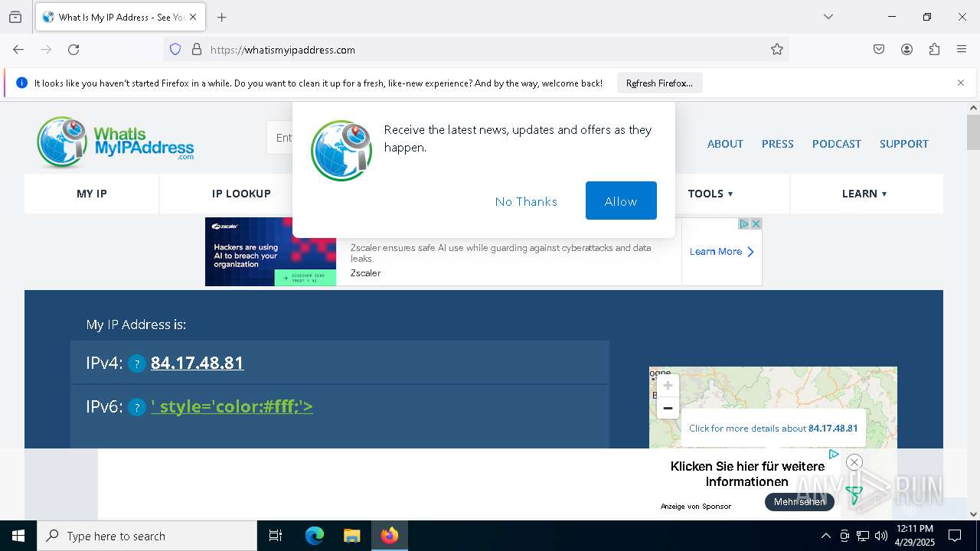Click more details about 84.17.48.81 popup
980x551 pixels.
773,429
